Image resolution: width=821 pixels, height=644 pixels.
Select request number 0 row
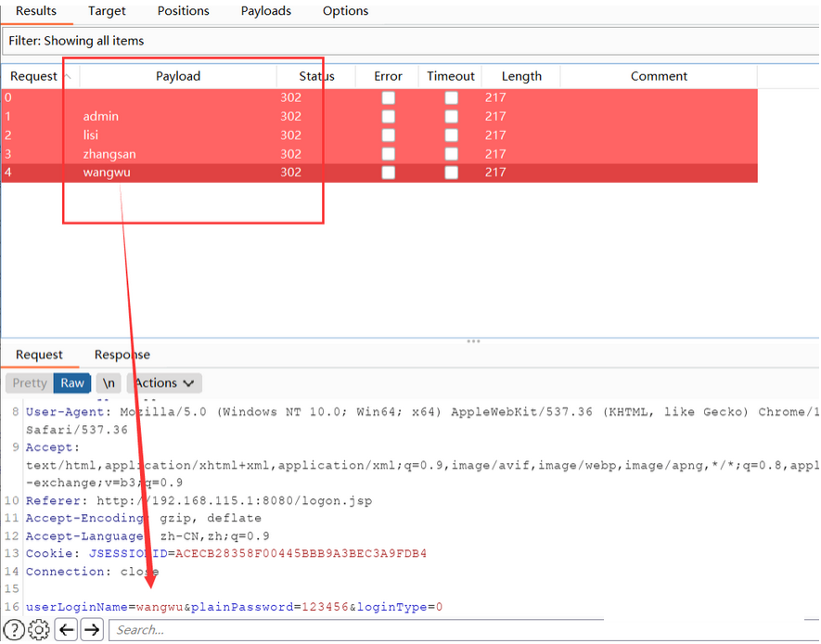coord(379,97)
